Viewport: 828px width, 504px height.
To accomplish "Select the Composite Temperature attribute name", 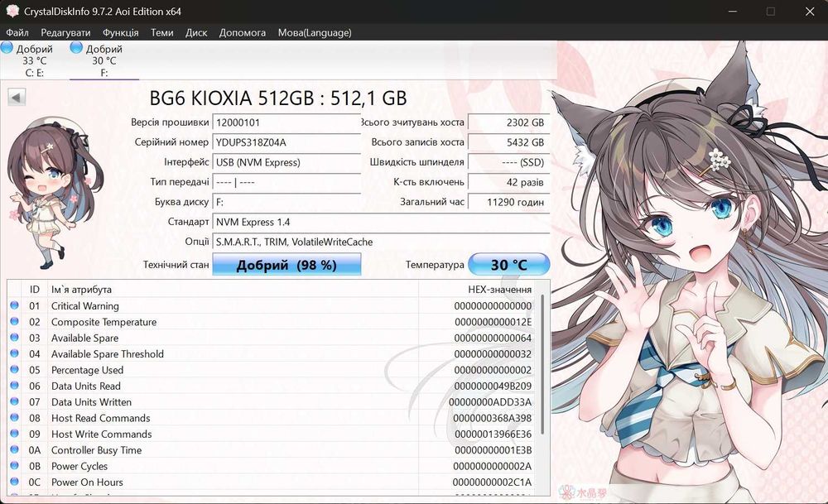I will point(104,322).
